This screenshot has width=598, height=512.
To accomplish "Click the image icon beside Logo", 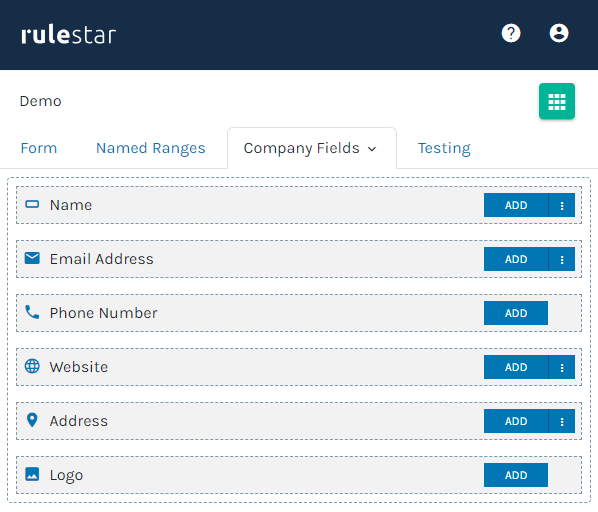I will click(32, 474).
